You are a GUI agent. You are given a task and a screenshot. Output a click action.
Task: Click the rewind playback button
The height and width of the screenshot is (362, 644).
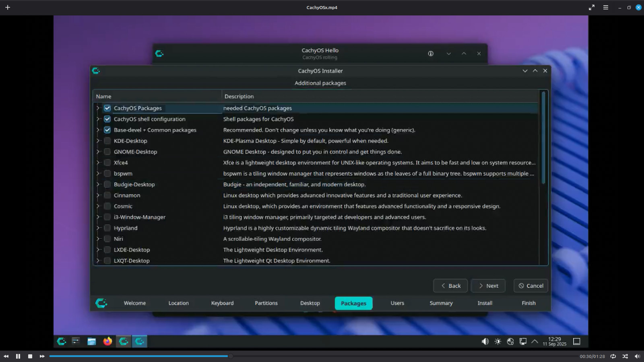point(6,356)
